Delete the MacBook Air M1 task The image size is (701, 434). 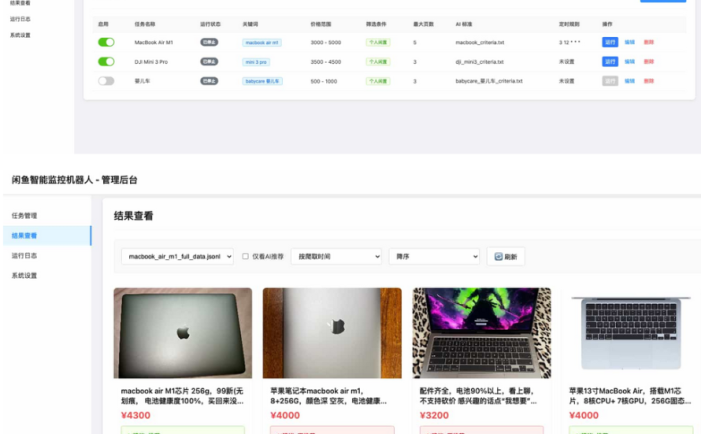pos(649,42)
